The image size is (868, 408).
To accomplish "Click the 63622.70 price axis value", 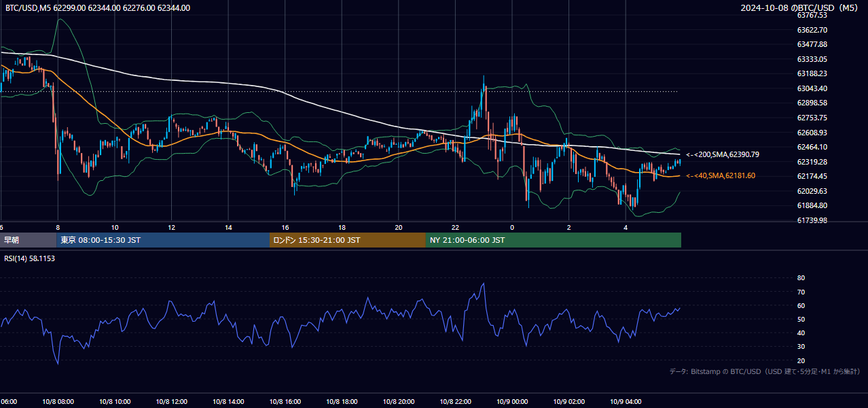I will [x=812, y=30].
